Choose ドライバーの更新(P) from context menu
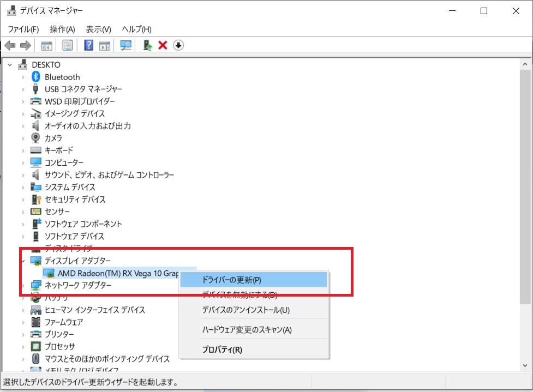This screenshot has height=392, width=533. click(254, 280)
